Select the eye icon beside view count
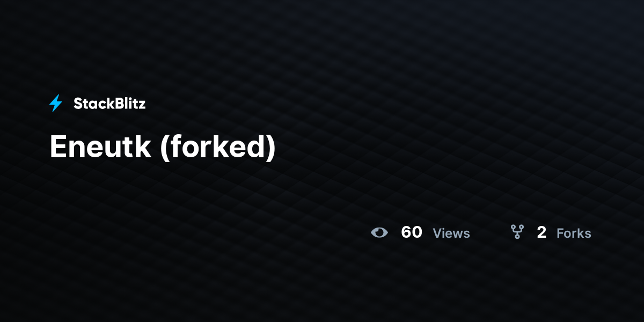 pyautogui.click(x=379, y=232)
